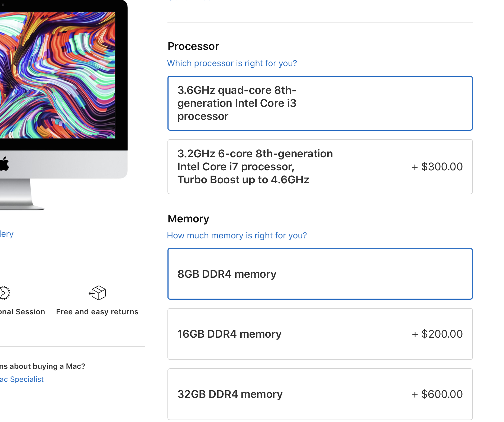Click the Personal Session label text
504x422 pixels.
click(22, 312)
